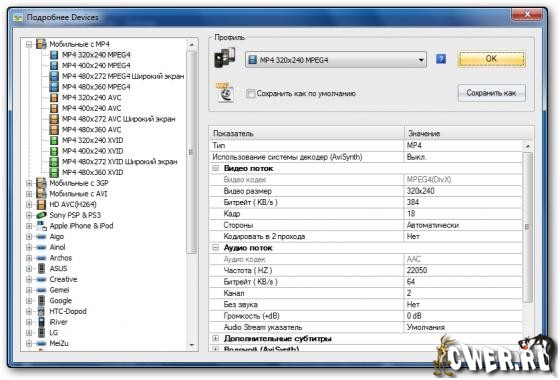Click the ASUS phone icon

pyautogui.click(x=41, y=269)
